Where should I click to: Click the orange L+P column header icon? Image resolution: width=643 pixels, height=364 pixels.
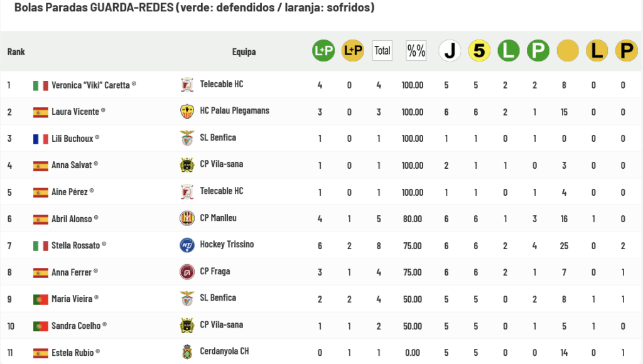(x=353, y=51)
